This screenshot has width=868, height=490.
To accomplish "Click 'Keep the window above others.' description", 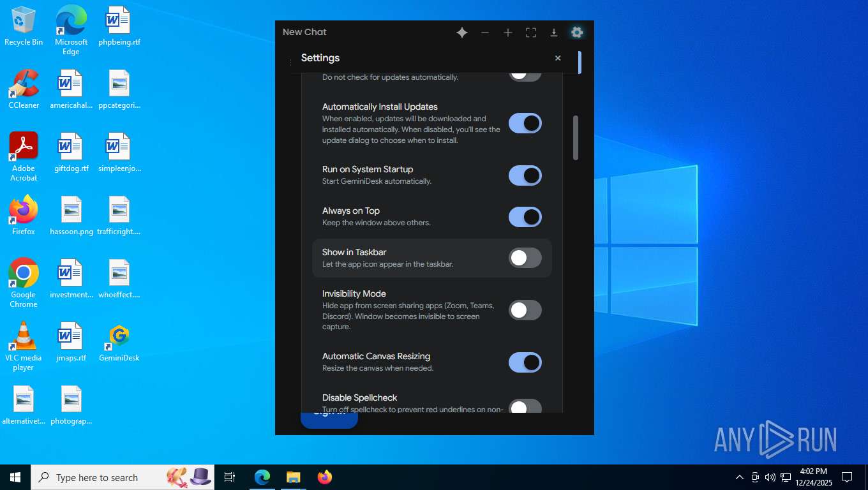I will tap(377, 223).
